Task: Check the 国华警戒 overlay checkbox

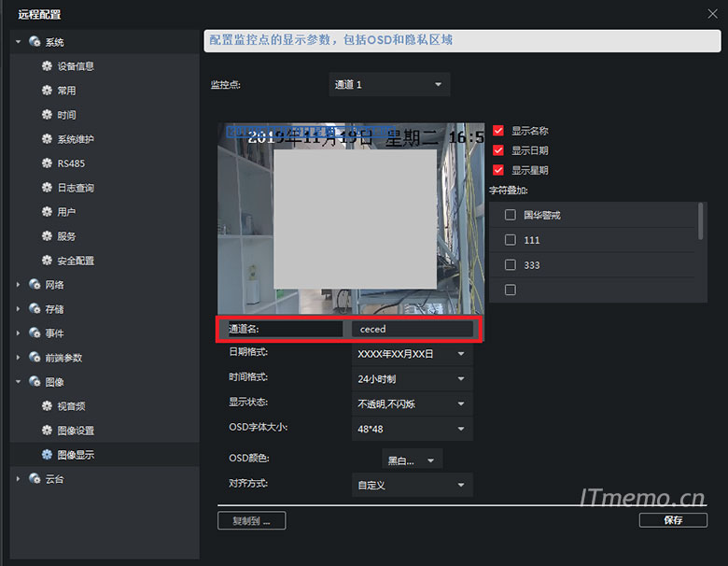Action: coord(511,215)
